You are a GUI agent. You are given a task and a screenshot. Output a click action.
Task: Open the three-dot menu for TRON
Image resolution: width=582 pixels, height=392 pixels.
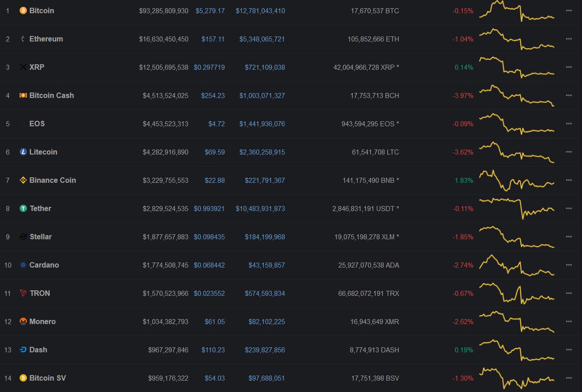[569, 293]
